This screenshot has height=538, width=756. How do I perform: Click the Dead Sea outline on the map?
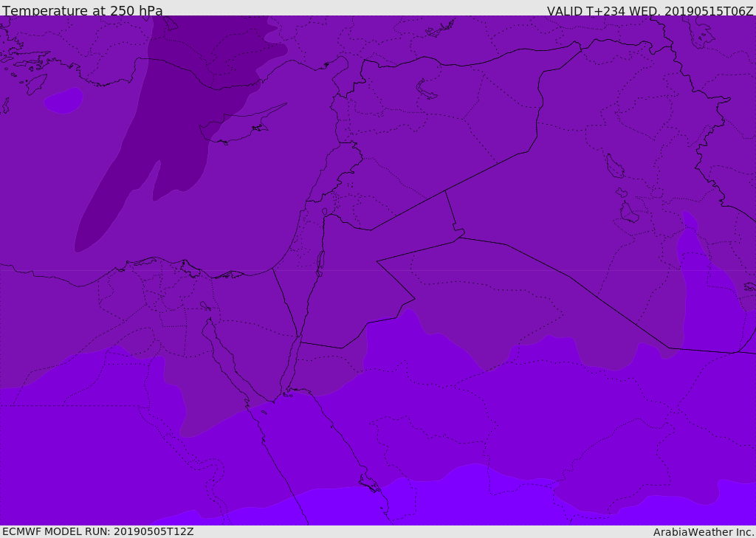320,263
